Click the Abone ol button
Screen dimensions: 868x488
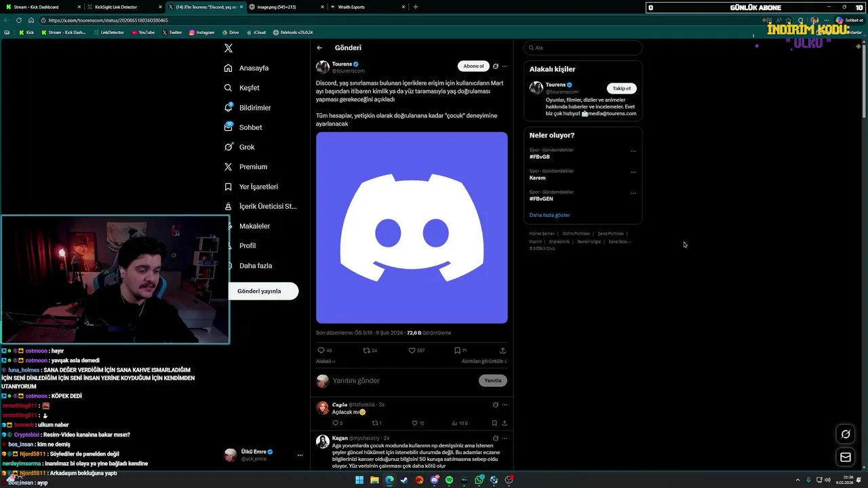[x=473, y=66]
